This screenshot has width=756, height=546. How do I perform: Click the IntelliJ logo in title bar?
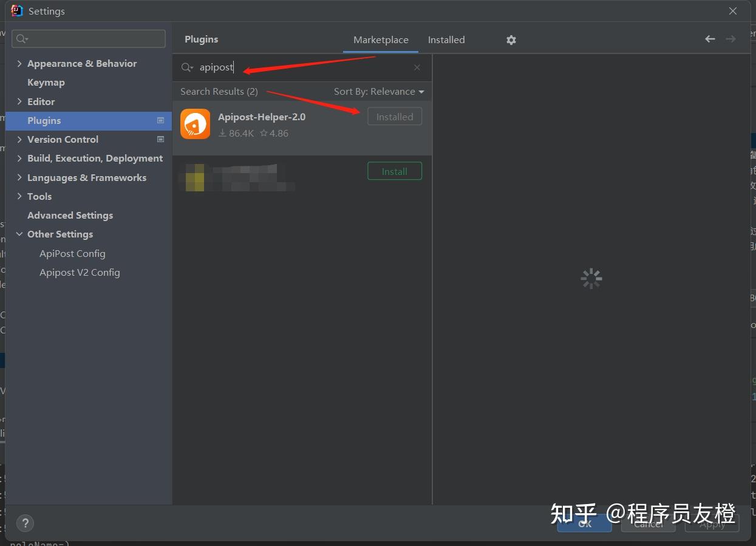tap(17, 11)
